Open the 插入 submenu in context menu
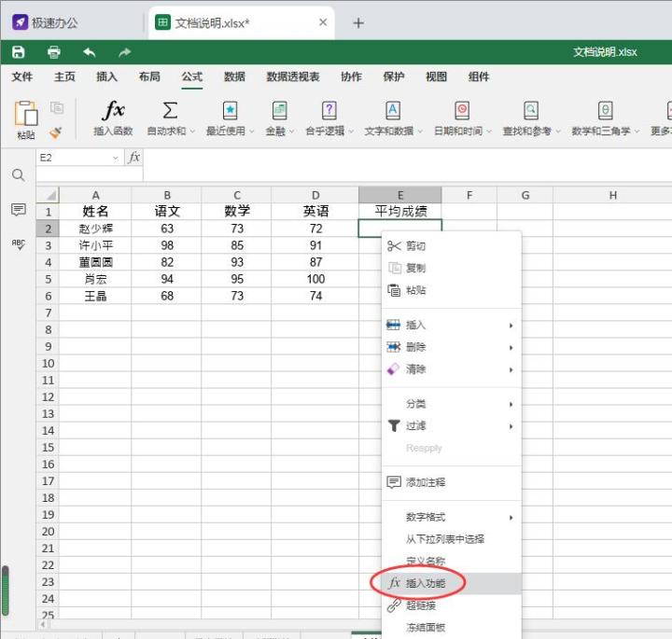672x639 pixels. click(452, 325)
